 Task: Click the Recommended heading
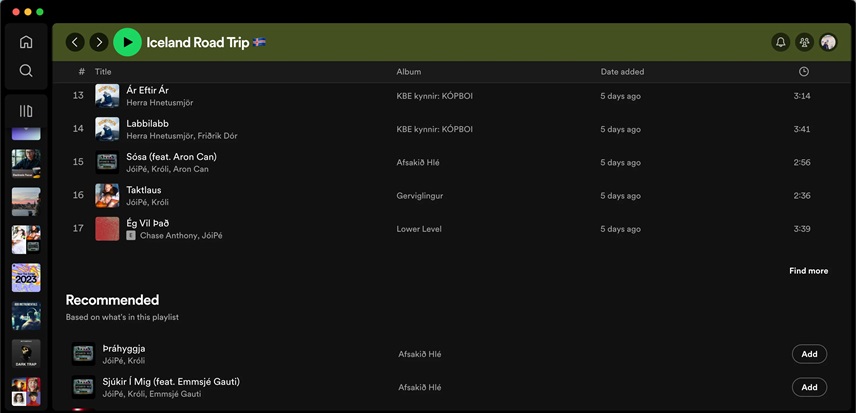[112, 300]
